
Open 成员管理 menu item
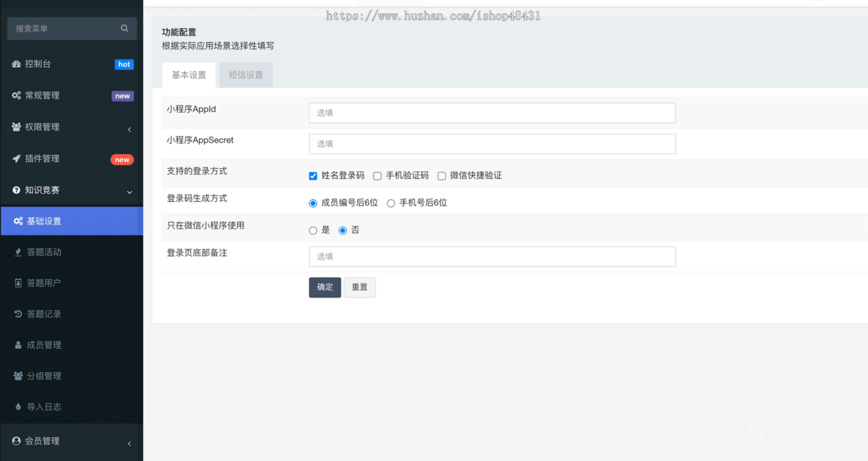72,345
